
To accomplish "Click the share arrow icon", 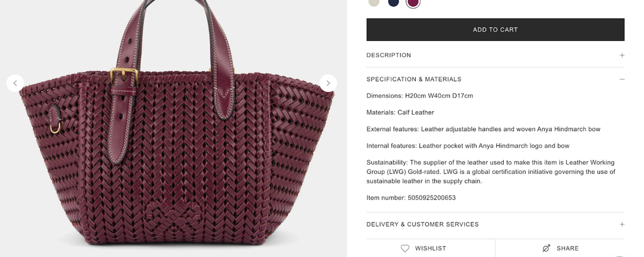I will point(546,248).
